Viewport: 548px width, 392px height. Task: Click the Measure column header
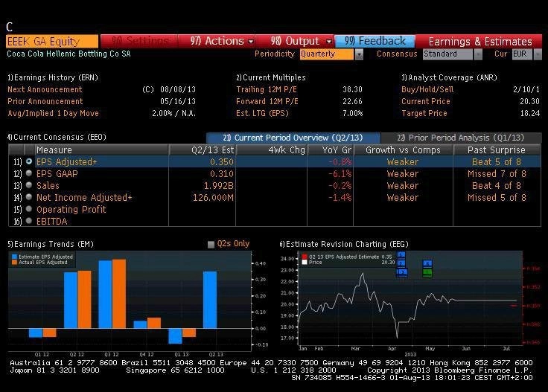pyautogui.click(x=102, y=150)
